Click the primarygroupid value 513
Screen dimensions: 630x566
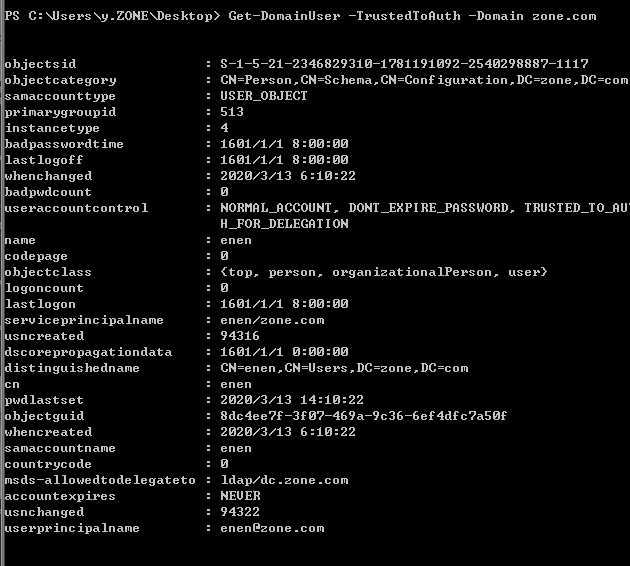click(232, 112)
